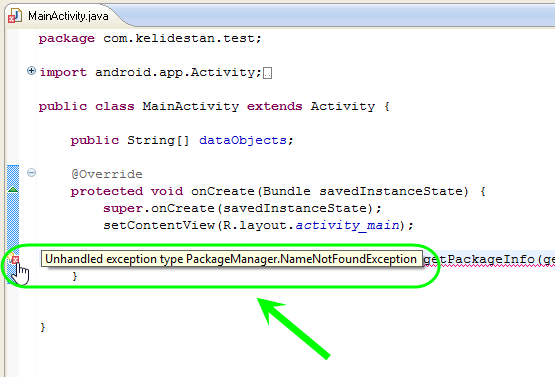Click the onCreate method name
Screen dimensions: 555x377
(x=223, y=191)
